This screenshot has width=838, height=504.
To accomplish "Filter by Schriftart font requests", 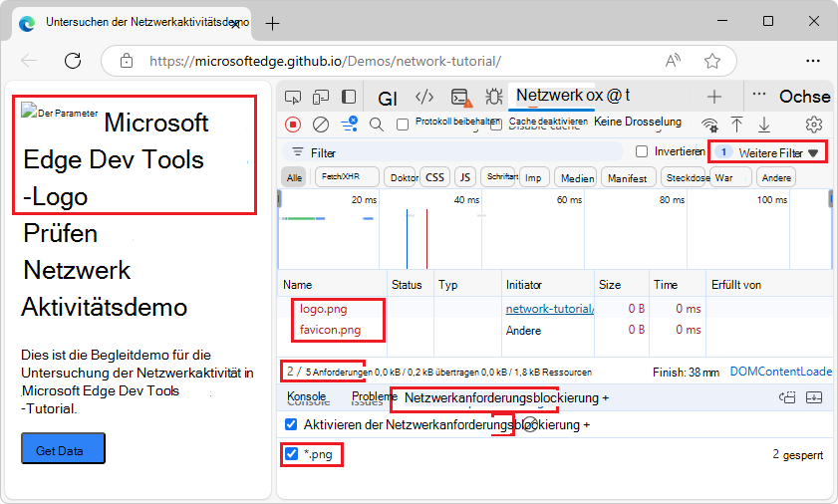I will pyautogui.click(x=499, y=176).
